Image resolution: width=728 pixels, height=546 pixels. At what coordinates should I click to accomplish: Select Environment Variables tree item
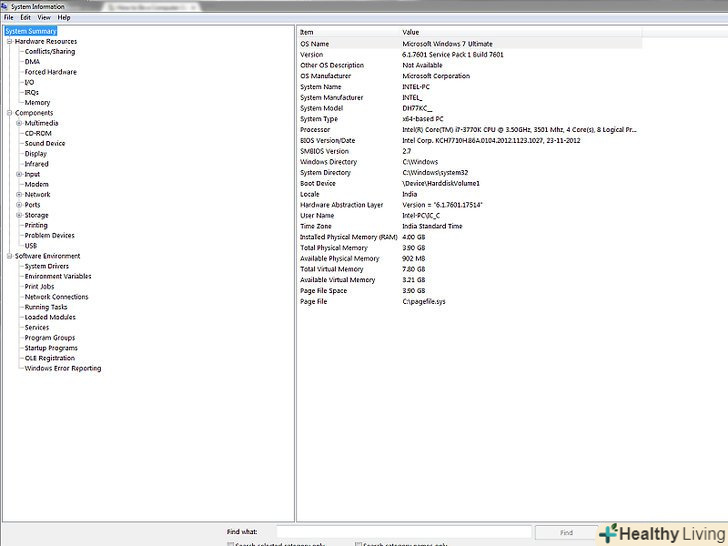pos(58,276)
